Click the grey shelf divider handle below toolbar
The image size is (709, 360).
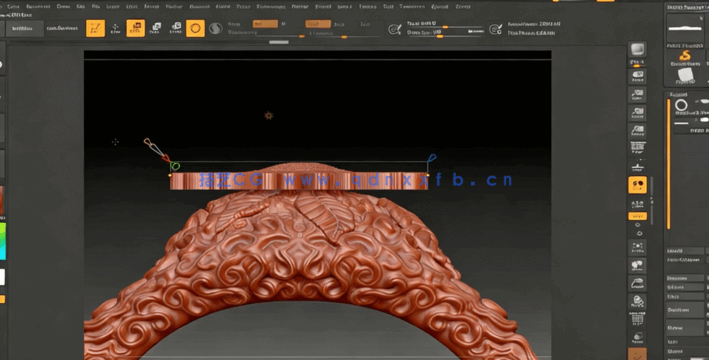[x=279, y=42]
